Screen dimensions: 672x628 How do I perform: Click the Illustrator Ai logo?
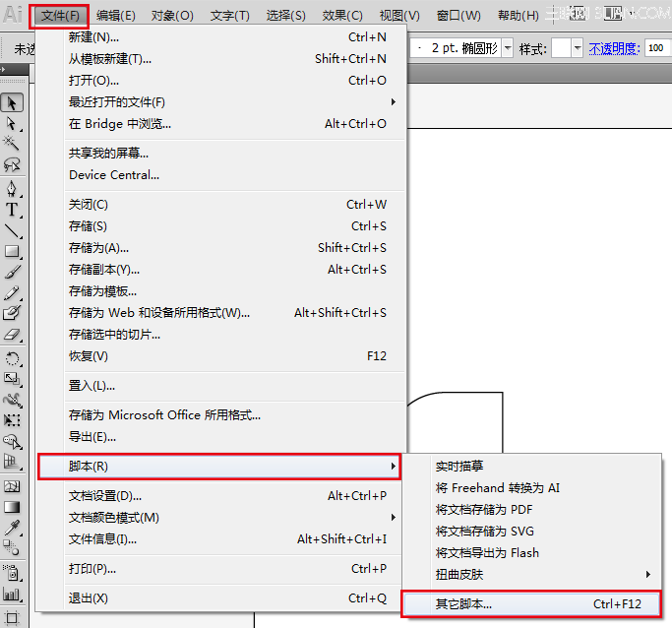click(13, 15)
